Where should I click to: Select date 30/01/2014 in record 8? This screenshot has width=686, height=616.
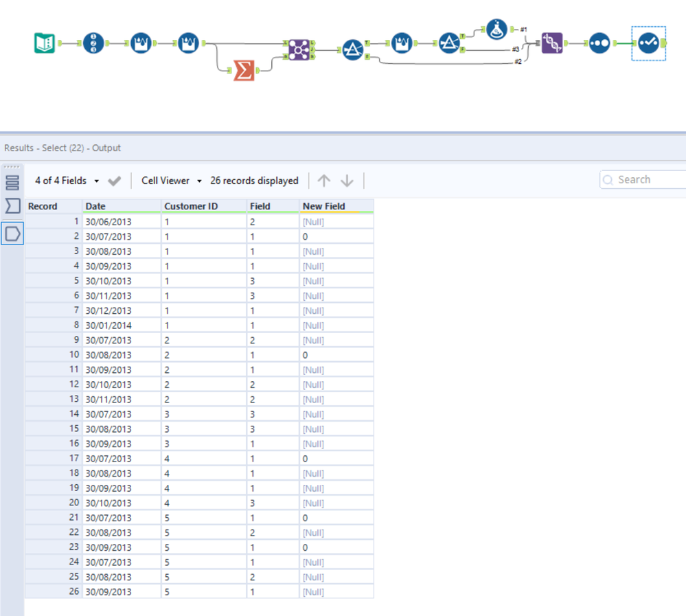tap(122, 326)
